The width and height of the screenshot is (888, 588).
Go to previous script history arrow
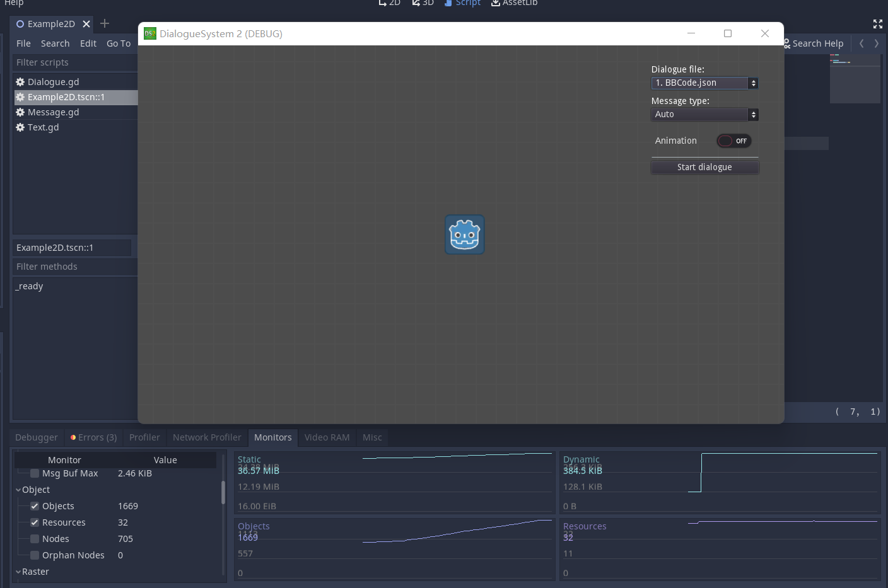tap(862, 43)
